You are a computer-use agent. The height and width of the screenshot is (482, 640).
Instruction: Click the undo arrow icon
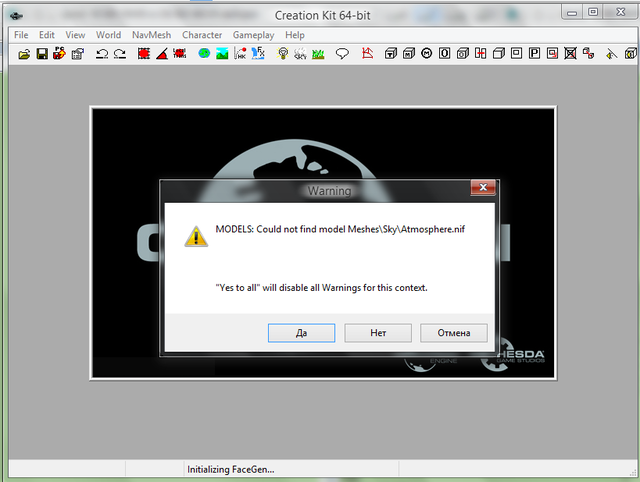click(x=102, y=53)
